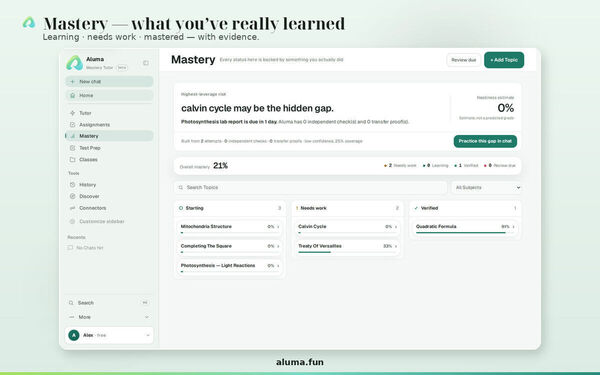Open Discover under Tools
600x375 pixels.
pyautogui.click(x=109, y=196)
